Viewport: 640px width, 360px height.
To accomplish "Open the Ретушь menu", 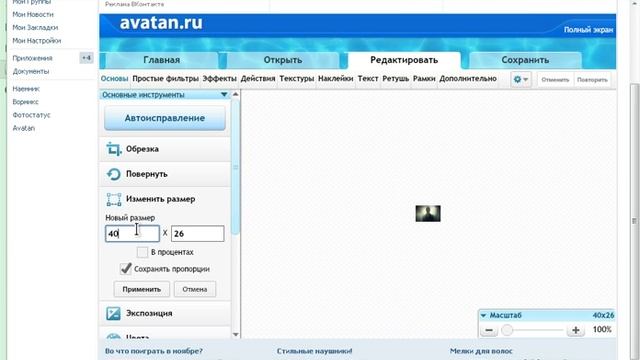I will [396, 78].
